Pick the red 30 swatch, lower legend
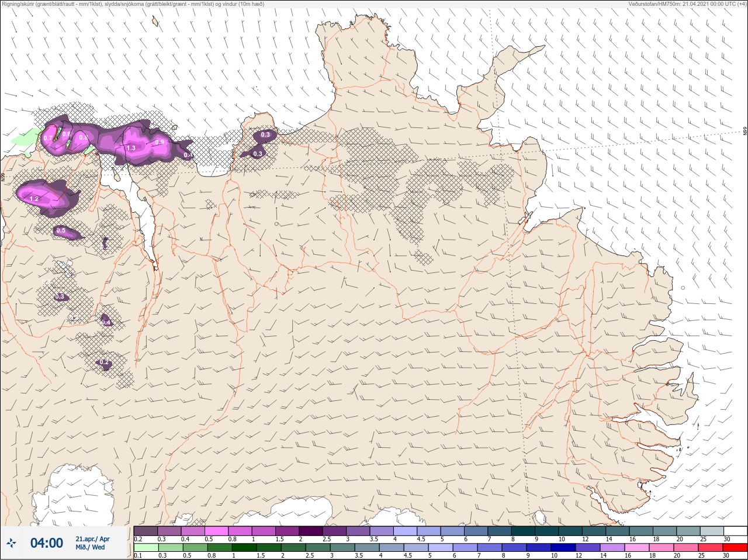 click(x=735, y=548)
